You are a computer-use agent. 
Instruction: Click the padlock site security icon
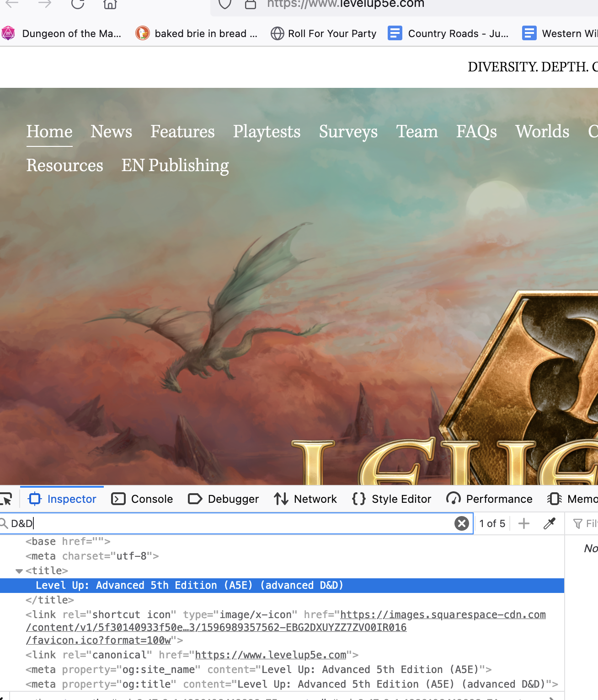[250, 4]
